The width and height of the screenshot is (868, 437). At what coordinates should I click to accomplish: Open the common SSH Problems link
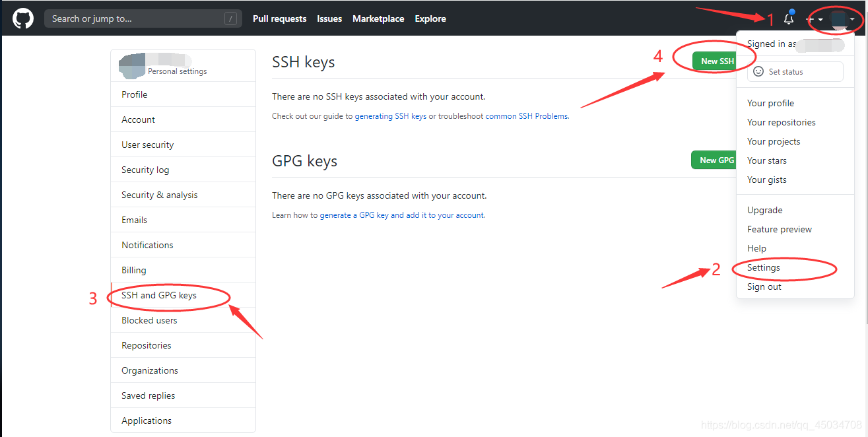pos(527,116)
